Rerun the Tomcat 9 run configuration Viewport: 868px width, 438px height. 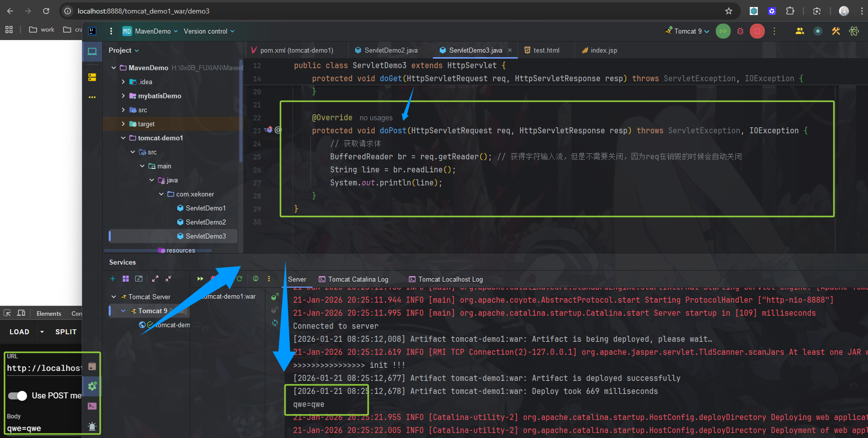(x=723, y=31)
